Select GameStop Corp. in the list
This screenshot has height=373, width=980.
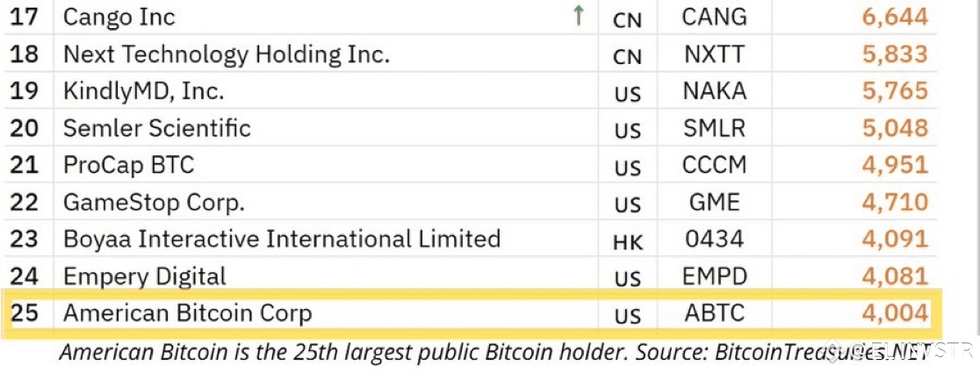point(154,202)
